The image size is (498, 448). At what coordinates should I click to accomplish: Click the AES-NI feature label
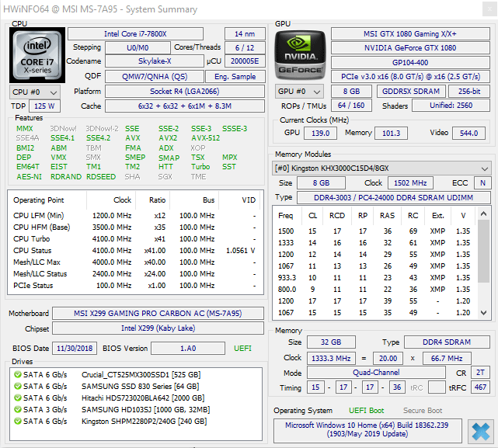tap(29, 176)
